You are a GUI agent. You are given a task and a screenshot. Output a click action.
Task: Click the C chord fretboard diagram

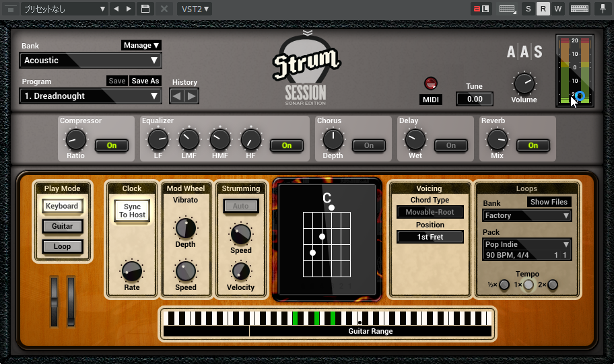click(327, 240)
